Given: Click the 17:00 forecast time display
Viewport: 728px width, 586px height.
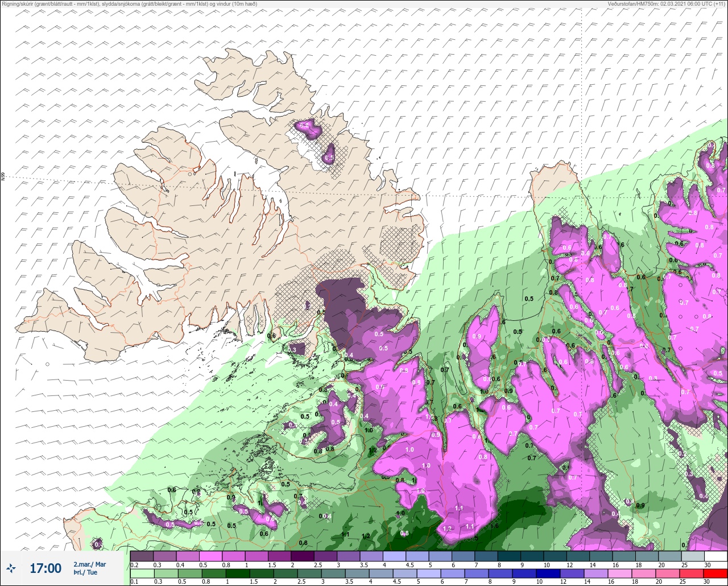Looking at the screenshot, I should pos(45,568).
